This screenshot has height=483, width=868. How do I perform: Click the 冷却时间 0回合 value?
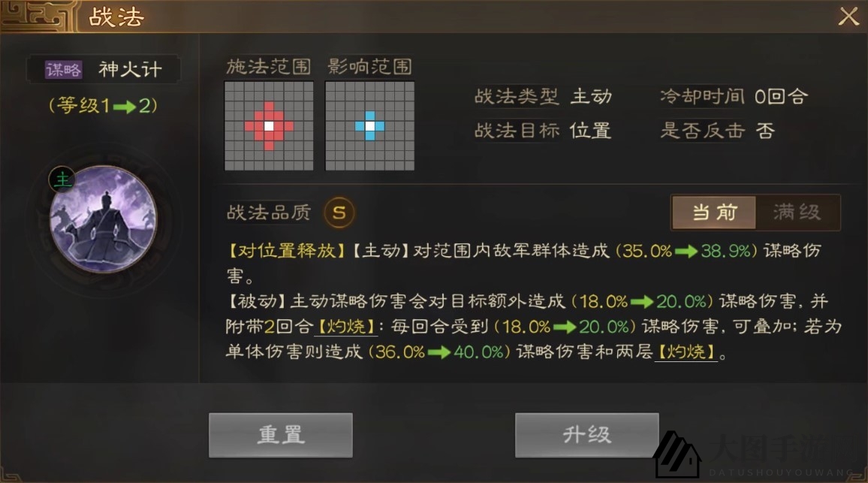pos(781,97)
